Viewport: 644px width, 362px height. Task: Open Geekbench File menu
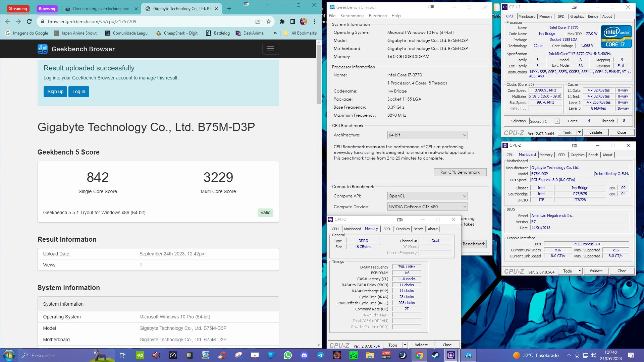(332, 16)
